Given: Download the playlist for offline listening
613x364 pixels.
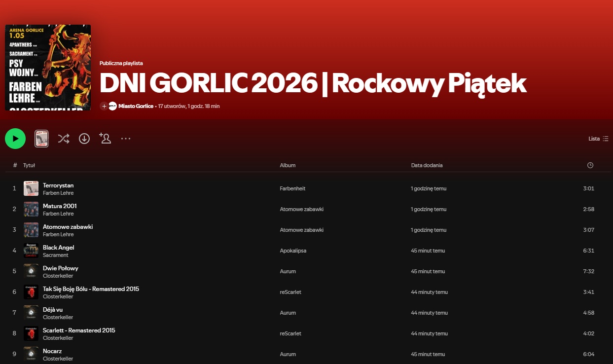Looking at the screenshot, I should click(x=84, y=139).
